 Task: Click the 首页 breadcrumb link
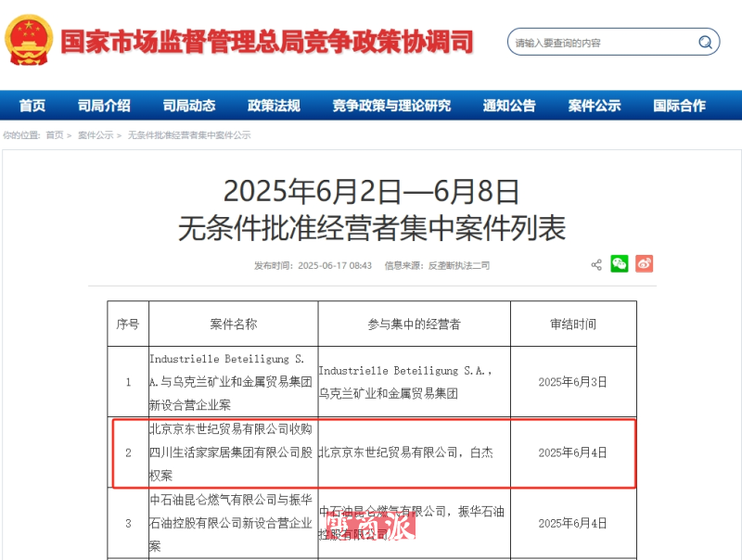tap(55, 135)
